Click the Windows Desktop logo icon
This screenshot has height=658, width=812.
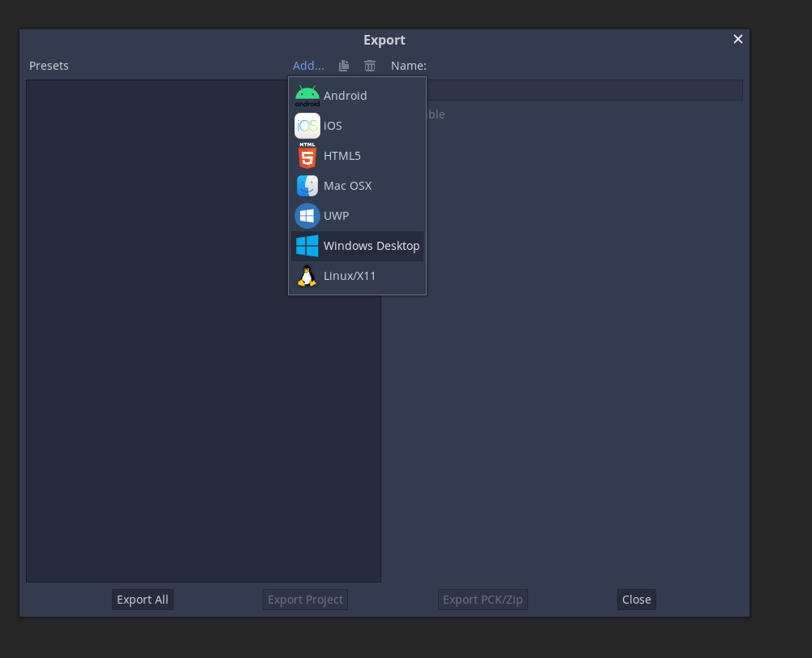click(307, 246)
